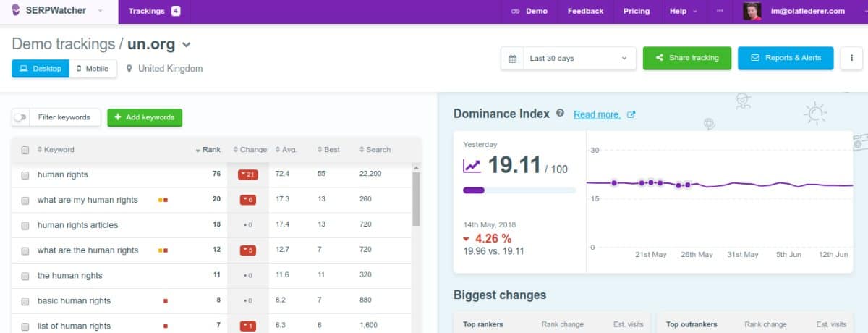The width and height of the screenshot is (868, 333).
Task: Open the SERPWatcher app switcher chevron
Action: pyautogui.click(x=100, y=11)
